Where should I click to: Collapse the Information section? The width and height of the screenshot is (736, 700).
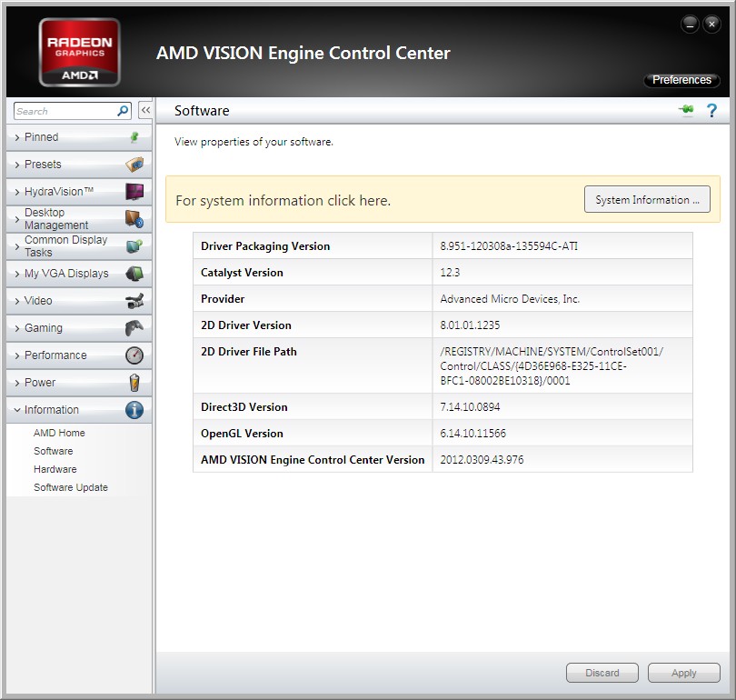click(79, 410)
